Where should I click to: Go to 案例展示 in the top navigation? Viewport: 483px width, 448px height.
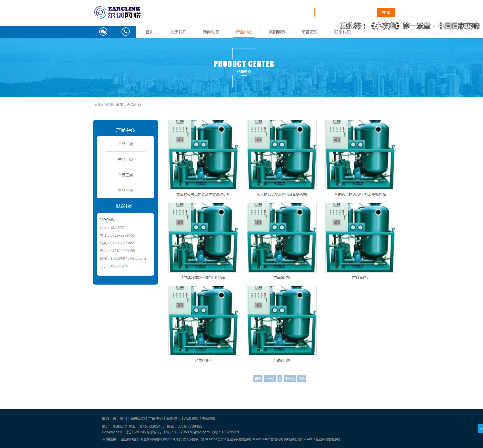[277, 32]
